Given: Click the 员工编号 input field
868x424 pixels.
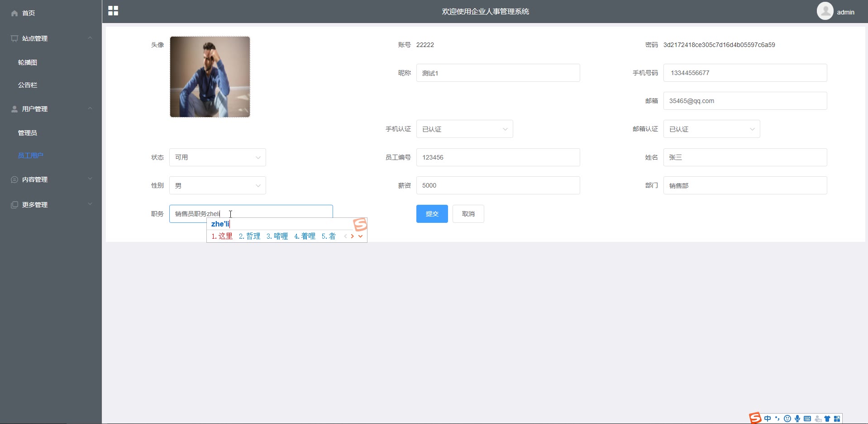Looking at the screenshot, I should pyautogui.click(x=498, y=157).
